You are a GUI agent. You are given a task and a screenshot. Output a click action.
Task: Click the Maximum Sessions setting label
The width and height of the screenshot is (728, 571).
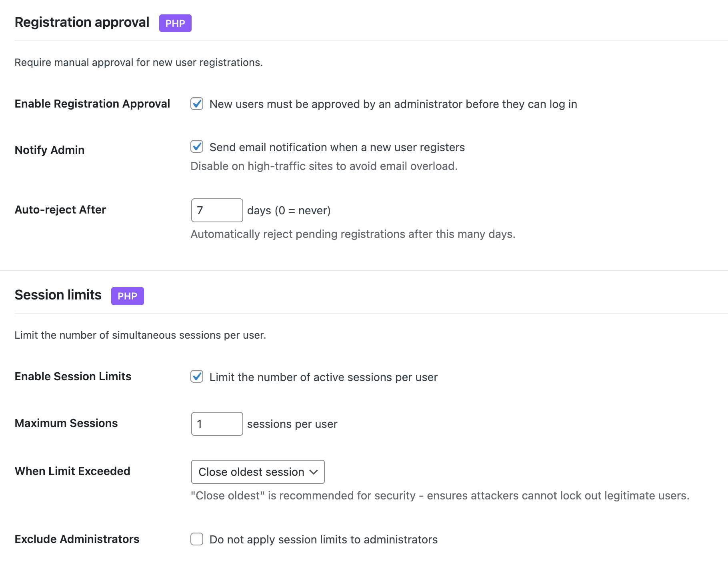(x=66, y=423)
